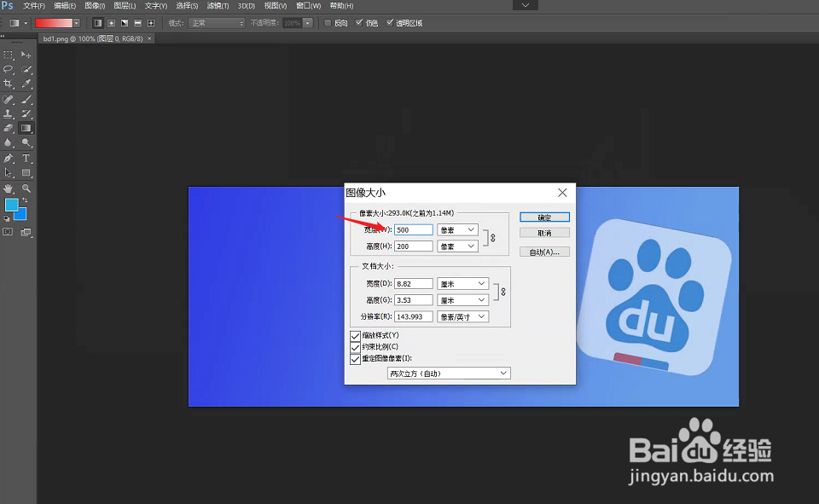
Task: Uncheck 重定图像像素(I) option
Action: click(355, 359)
